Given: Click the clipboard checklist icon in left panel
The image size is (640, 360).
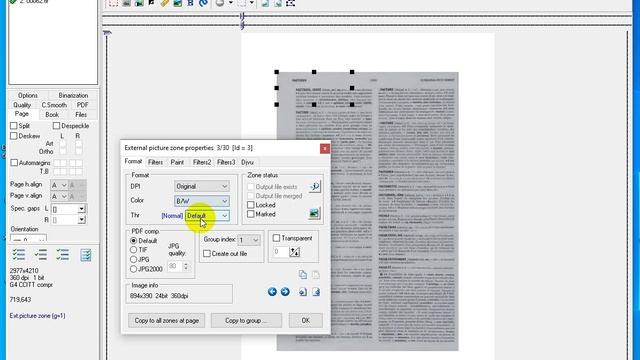Looking at the screenshot, I should tap(86, 255).
